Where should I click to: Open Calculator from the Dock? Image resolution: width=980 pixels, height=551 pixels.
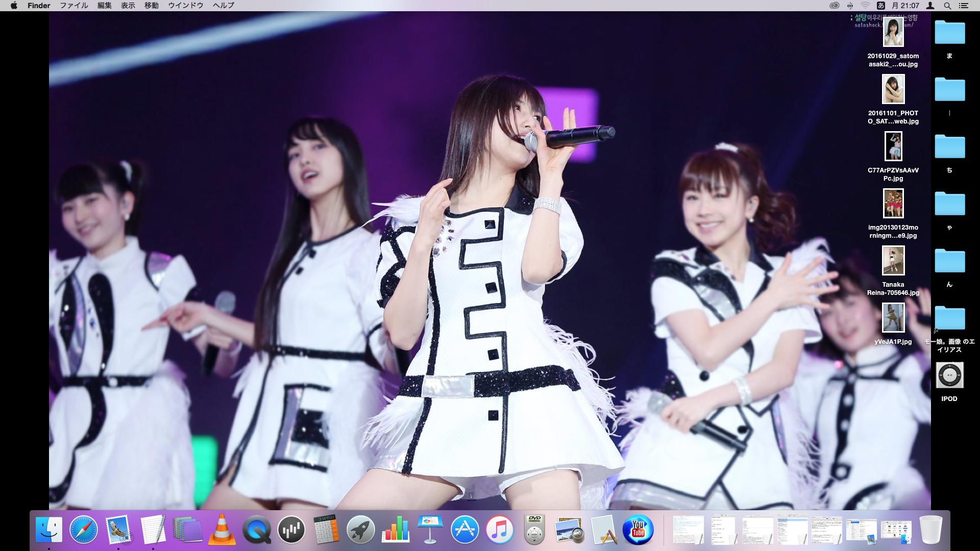pyautogui.click(x=326, y=530)
